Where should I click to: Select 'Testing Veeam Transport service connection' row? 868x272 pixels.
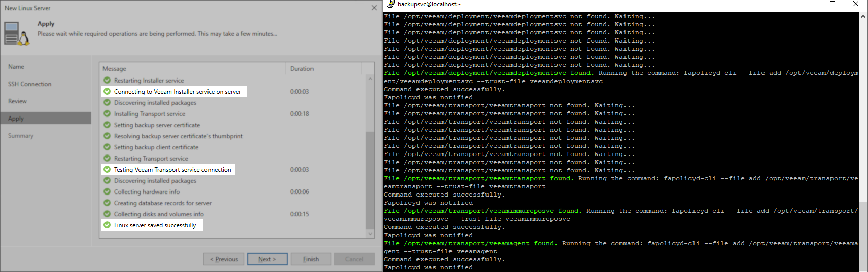(x=168, y=169)
